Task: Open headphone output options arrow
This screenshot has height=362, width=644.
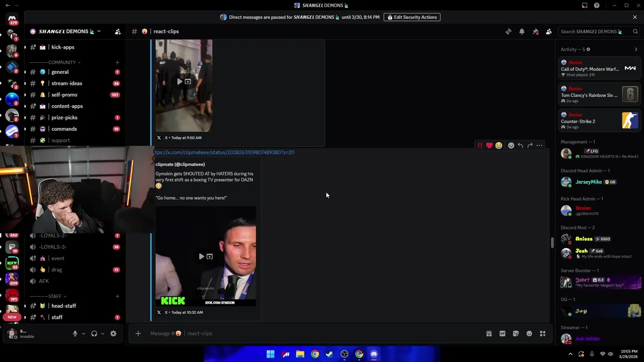Action: click(103, 333)
